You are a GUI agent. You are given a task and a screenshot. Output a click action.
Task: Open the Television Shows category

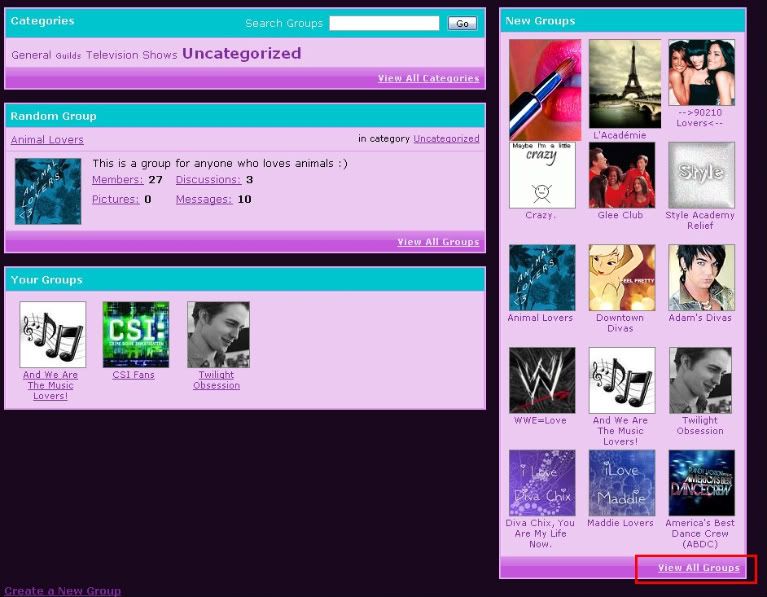pyautogui.click(x=132, y=55)
